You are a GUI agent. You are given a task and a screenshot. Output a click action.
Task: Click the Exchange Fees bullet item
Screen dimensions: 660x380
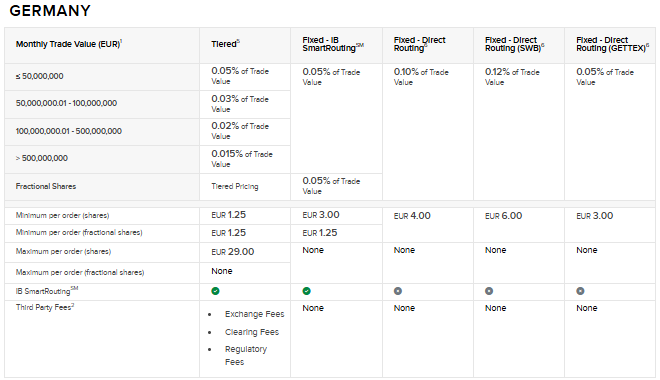coord(254,314)
